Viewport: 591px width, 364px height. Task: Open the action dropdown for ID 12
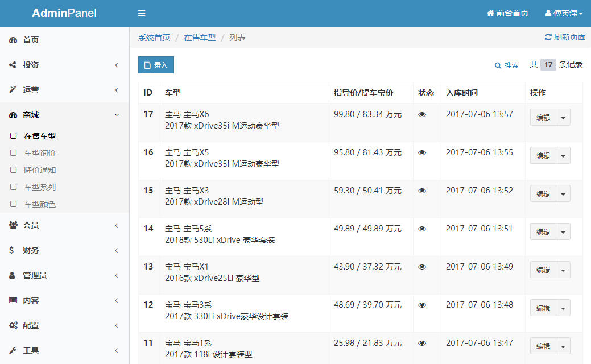click(563, 308)
